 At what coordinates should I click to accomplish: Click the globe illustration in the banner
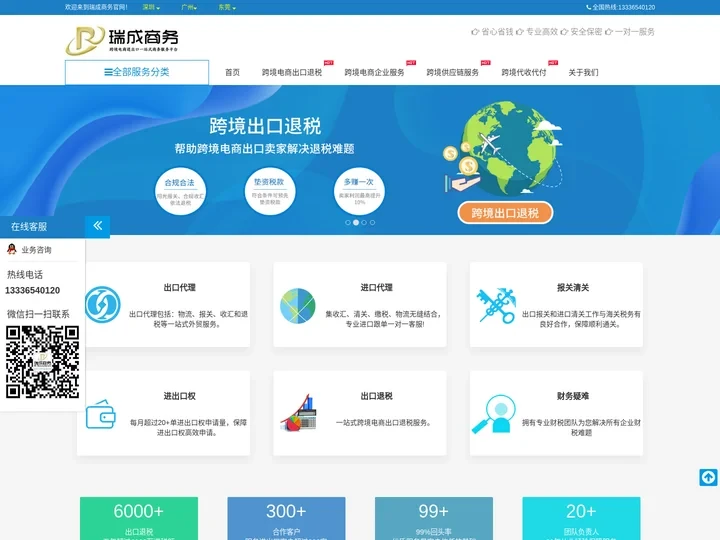point(510,148)
